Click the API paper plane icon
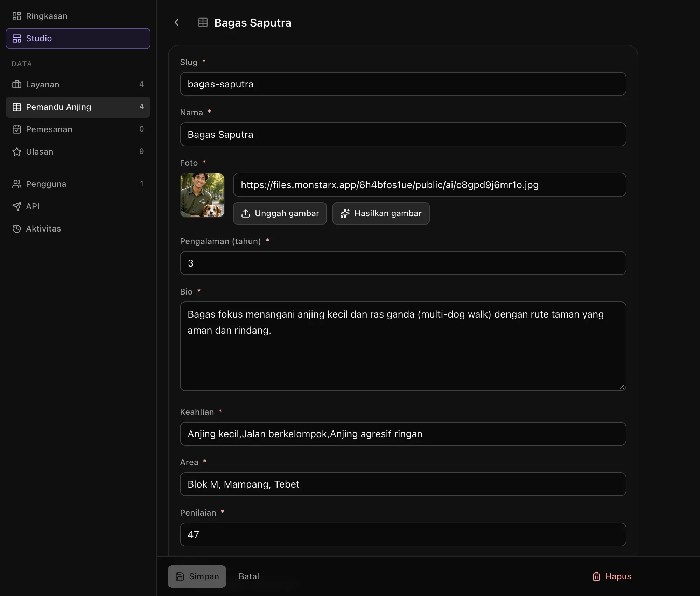Screen dimensions: 700x596 16,206
